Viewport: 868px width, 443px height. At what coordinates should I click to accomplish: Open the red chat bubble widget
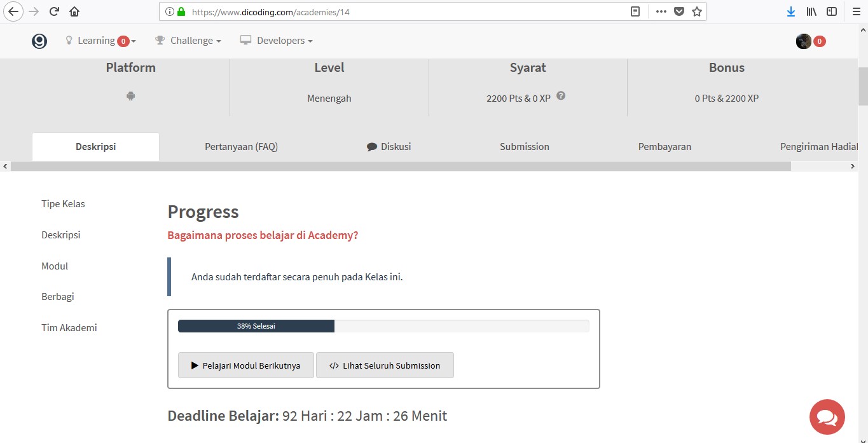pyautogui.click(x=827, y=417)
